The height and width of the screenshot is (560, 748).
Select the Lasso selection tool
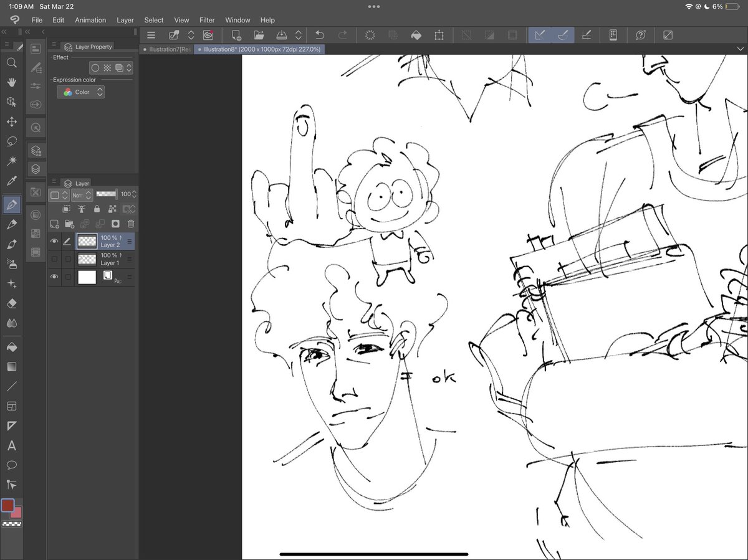(11, 141)
